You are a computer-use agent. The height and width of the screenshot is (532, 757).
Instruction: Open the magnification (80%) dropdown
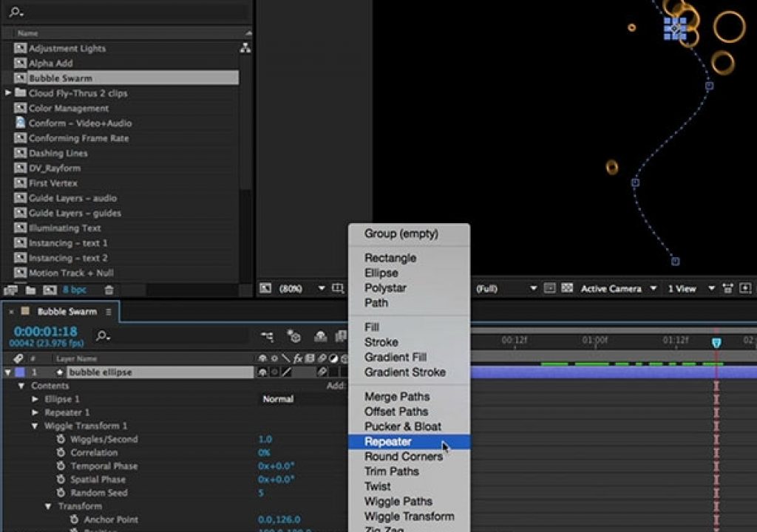click(x=301, y=288)
